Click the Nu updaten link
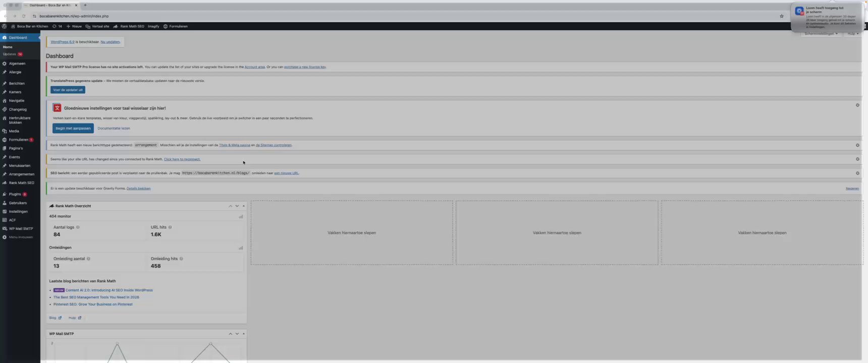Viewport: 868px width, 363px height. (110, 42)
